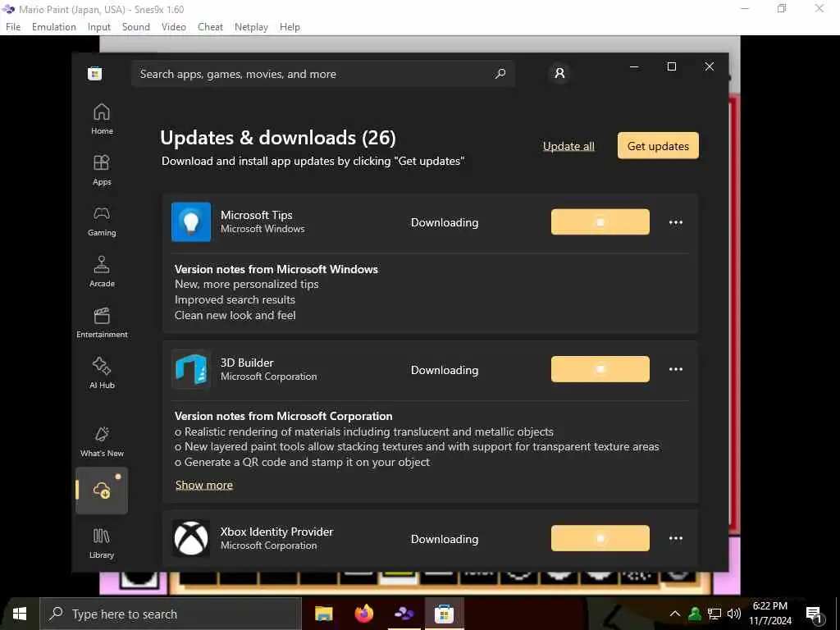Click the search magnifier icon in Store
Image resolution: width=840 pixels, height=630 pixels.
(500, 74)
